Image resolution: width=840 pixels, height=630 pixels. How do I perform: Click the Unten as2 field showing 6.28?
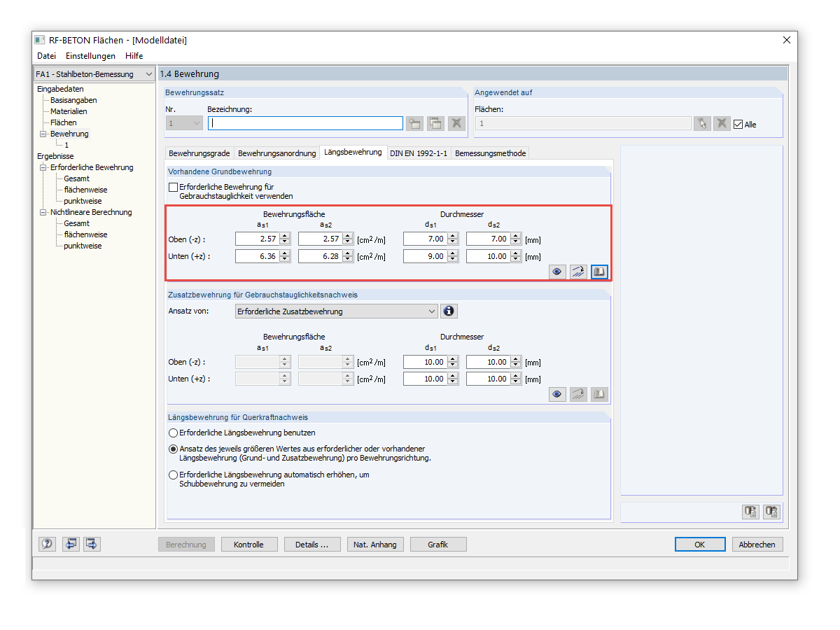(320, 256)
